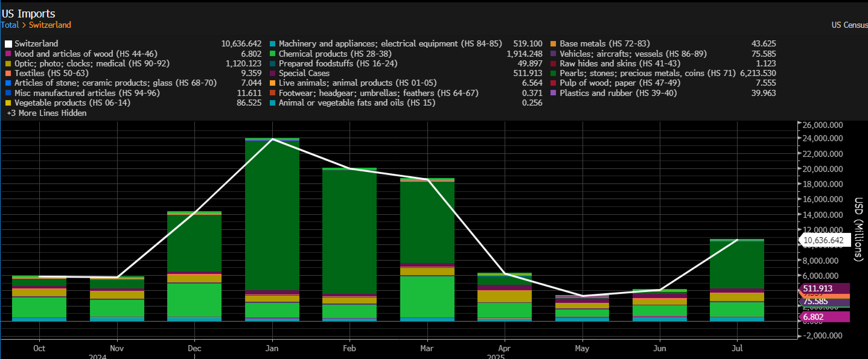Viewport: 868px width, 359px height.
Task: Click the Vegetable products yellow legend swatch
Action: [8, 103]
